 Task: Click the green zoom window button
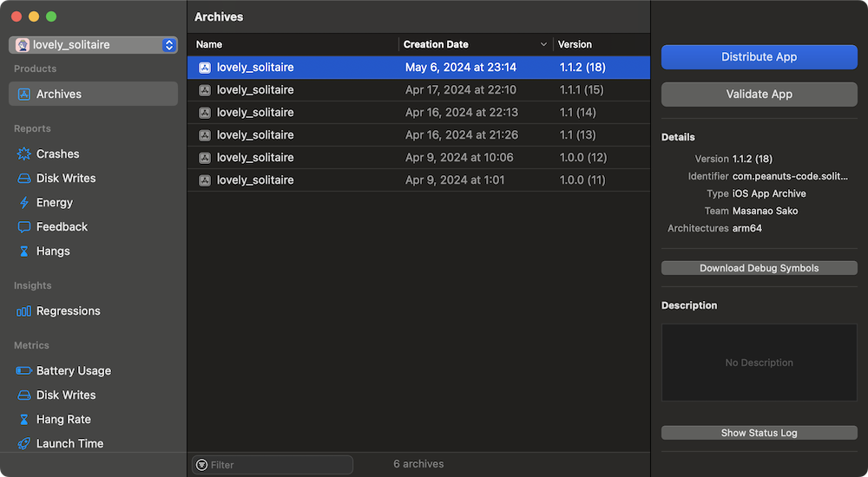(x=51, y=16)
